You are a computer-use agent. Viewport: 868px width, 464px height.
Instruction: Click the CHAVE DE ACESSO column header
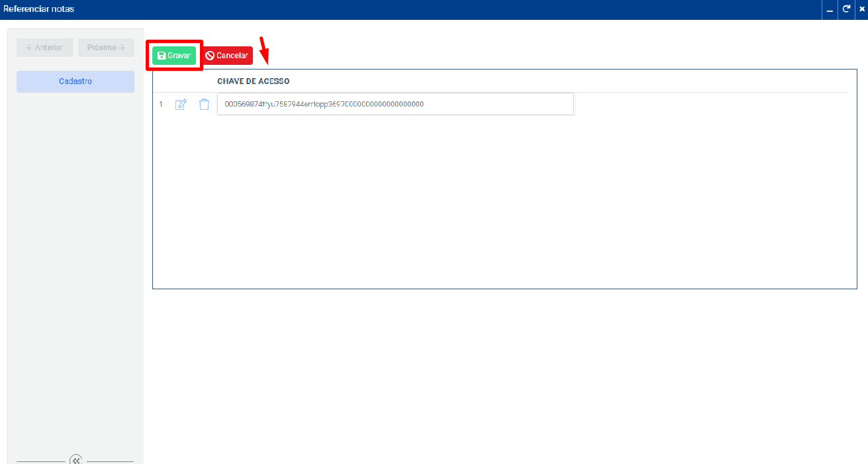254,81
